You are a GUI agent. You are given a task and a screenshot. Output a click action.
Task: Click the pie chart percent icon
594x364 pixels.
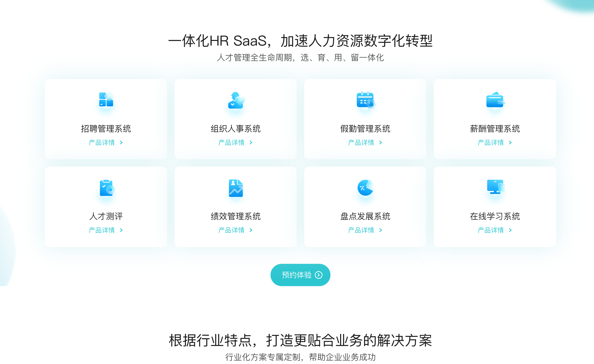[x=365, y=188]
